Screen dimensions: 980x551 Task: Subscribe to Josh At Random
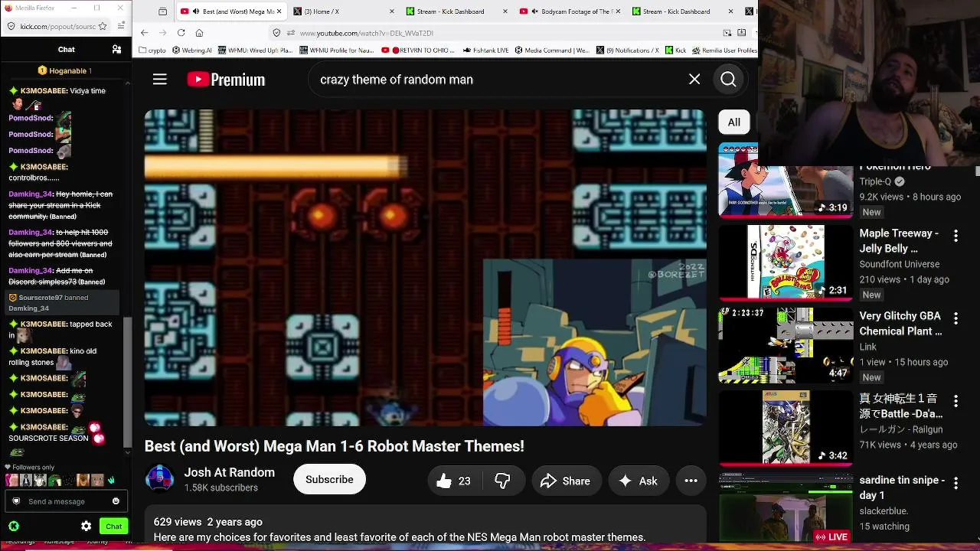point(329,480)
